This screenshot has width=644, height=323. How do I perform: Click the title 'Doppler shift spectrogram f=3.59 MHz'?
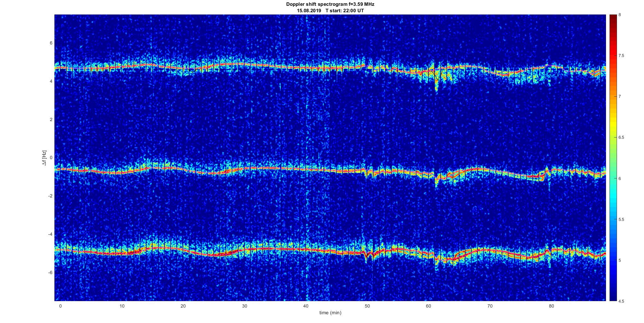[330, 4]
